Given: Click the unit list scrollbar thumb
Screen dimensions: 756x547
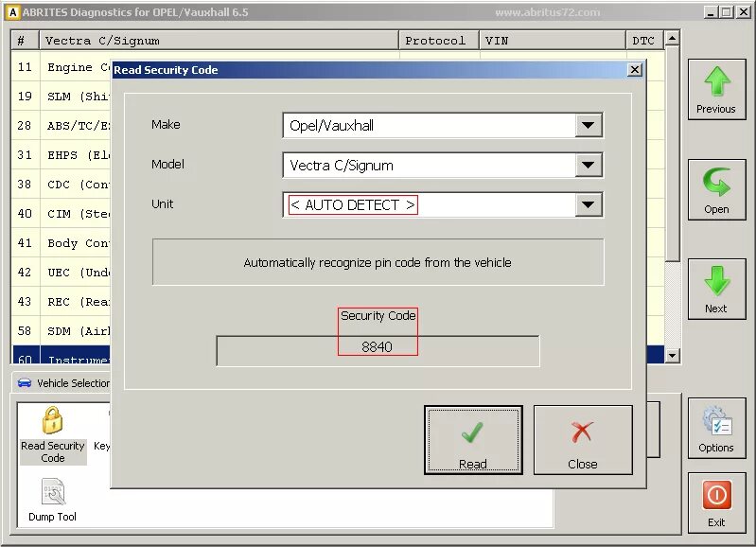Looking at the screenshot, I should click(x=672, y=153).
